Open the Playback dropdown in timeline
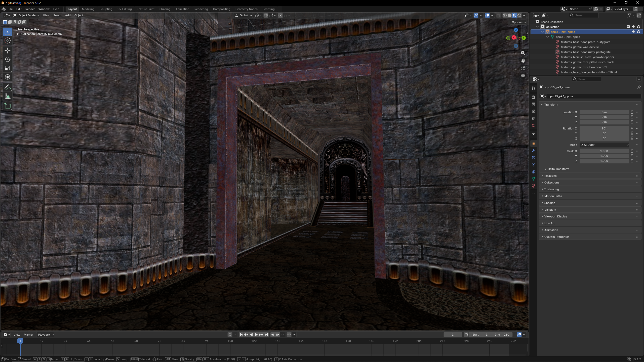The image size is (644, 362). (46, 335)
